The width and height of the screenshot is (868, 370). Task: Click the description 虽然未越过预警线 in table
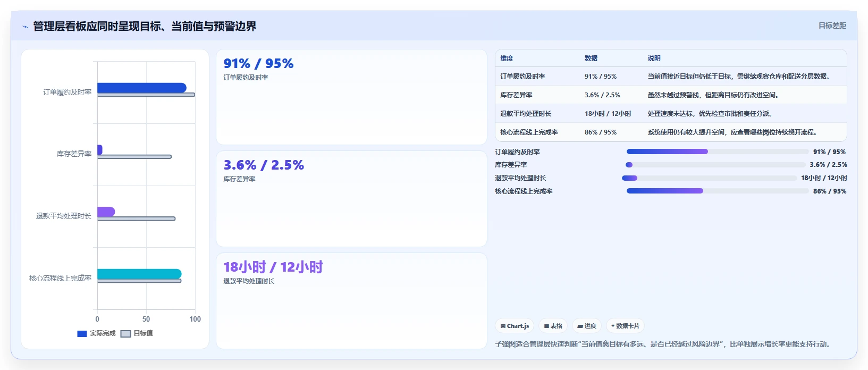[714, 95]
